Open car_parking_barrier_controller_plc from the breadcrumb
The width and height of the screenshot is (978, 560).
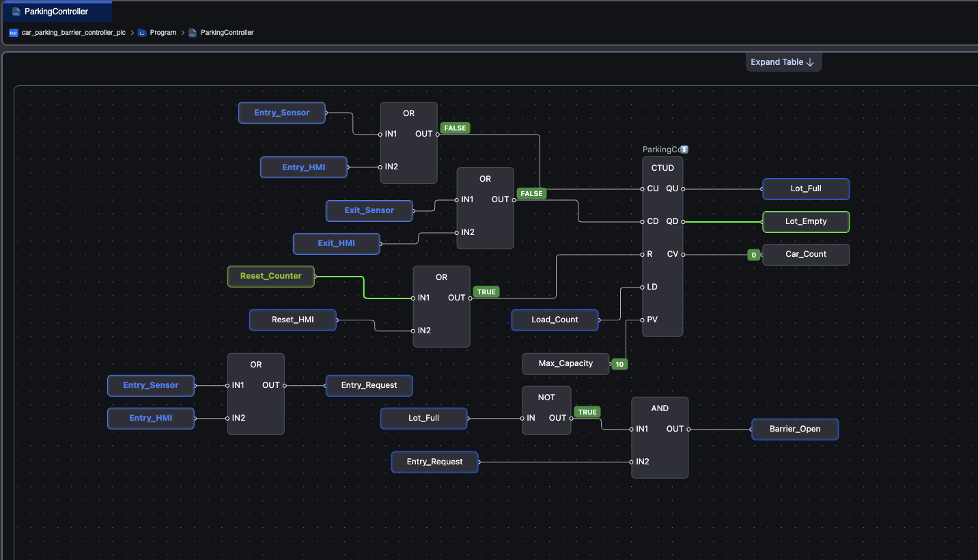pos(74,33)
